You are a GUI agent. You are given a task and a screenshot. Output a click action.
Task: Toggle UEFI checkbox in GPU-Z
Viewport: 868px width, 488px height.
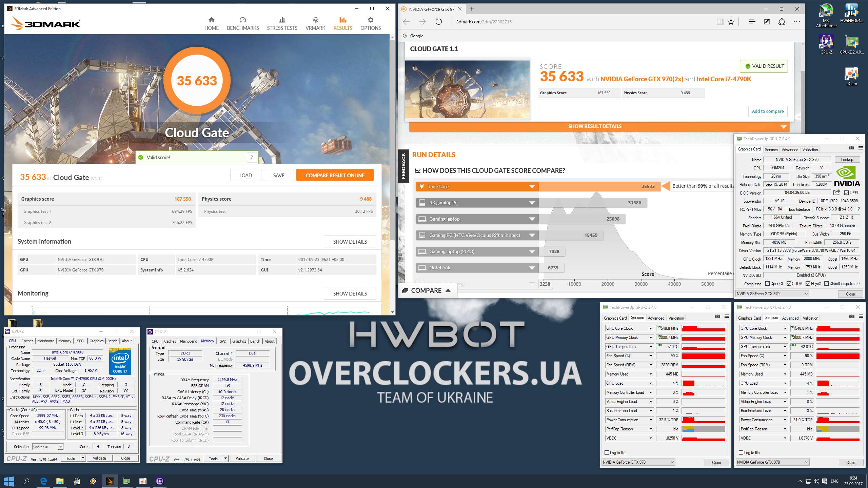coord(847,193)
